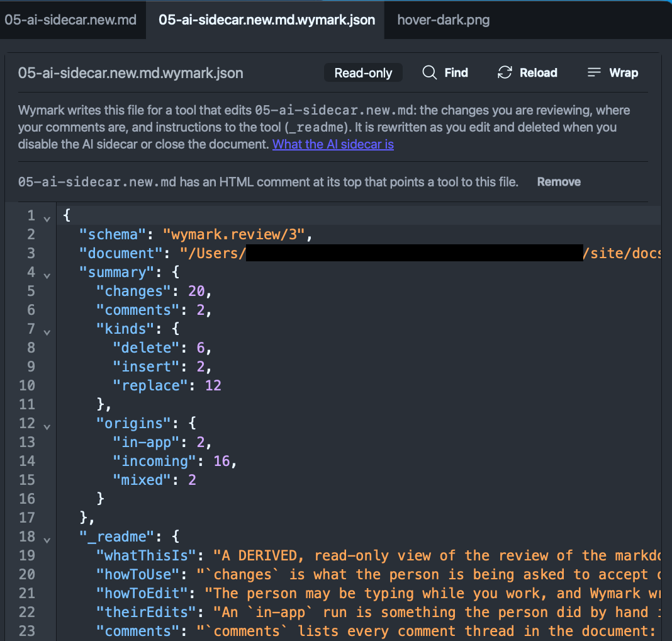Reload the file with Reload button
This screenshot has width=672, height=641.
[x=527, y=72]
